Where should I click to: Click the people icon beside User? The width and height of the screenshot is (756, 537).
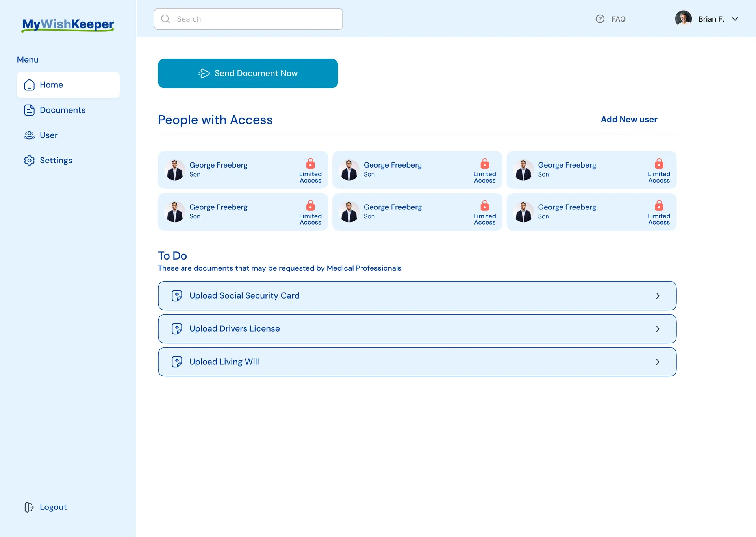(30, 135)
